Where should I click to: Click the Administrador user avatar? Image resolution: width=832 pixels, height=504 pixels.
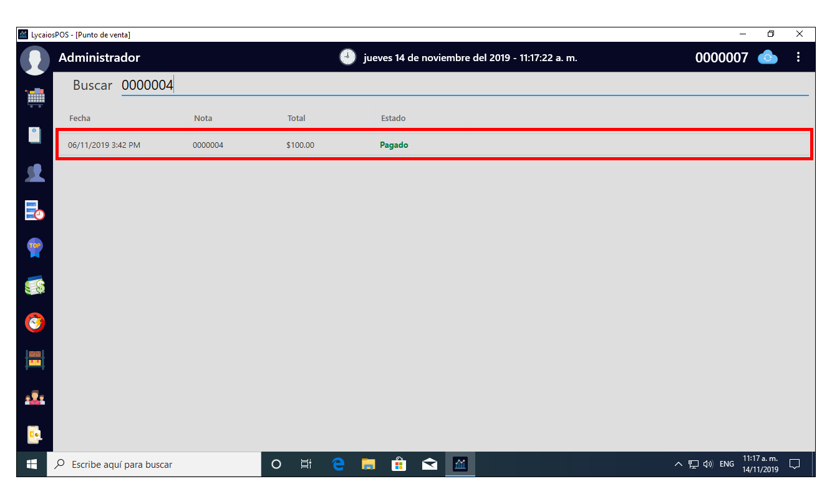coord(35,61)
